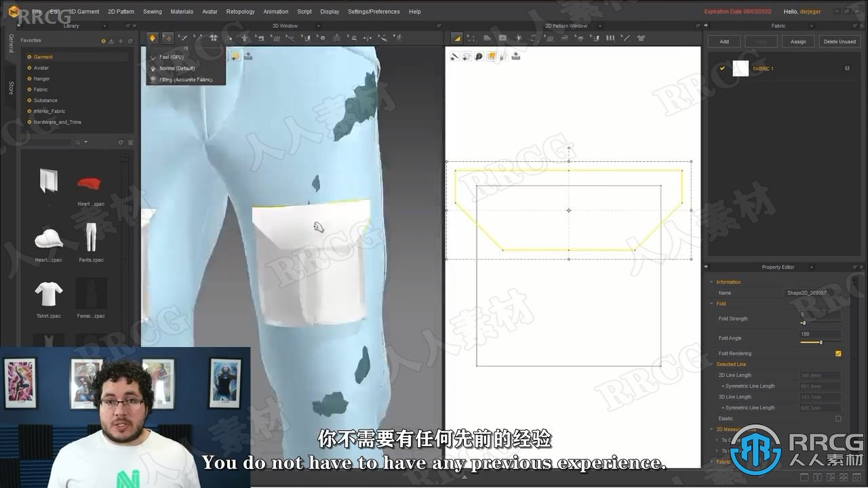868x488 pixels.
Task: Click the add plus icon in Favorites header
Action: point(121,41)
